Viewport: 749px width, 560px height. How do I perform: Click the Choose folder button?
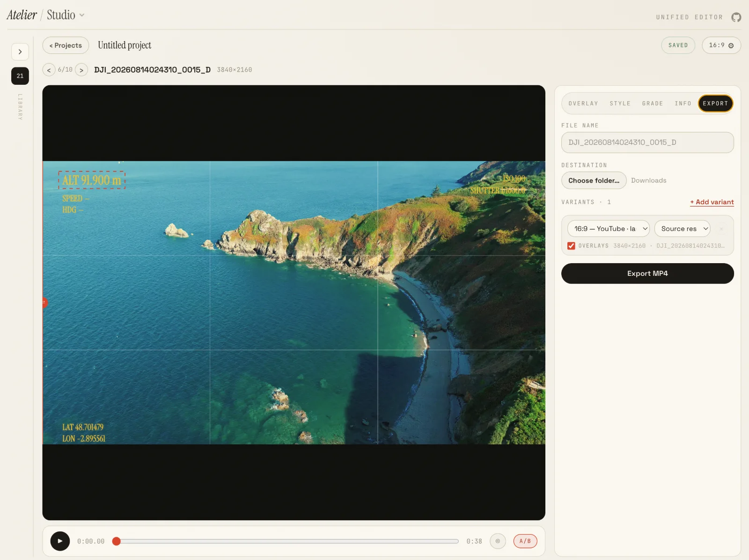coord(594,181)
